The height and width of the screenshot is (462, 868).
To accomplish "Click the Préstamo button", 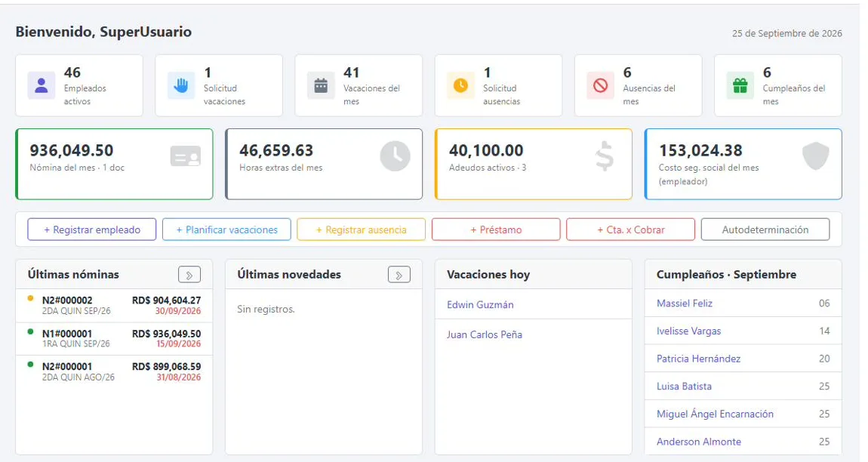I will click(496, 230).
